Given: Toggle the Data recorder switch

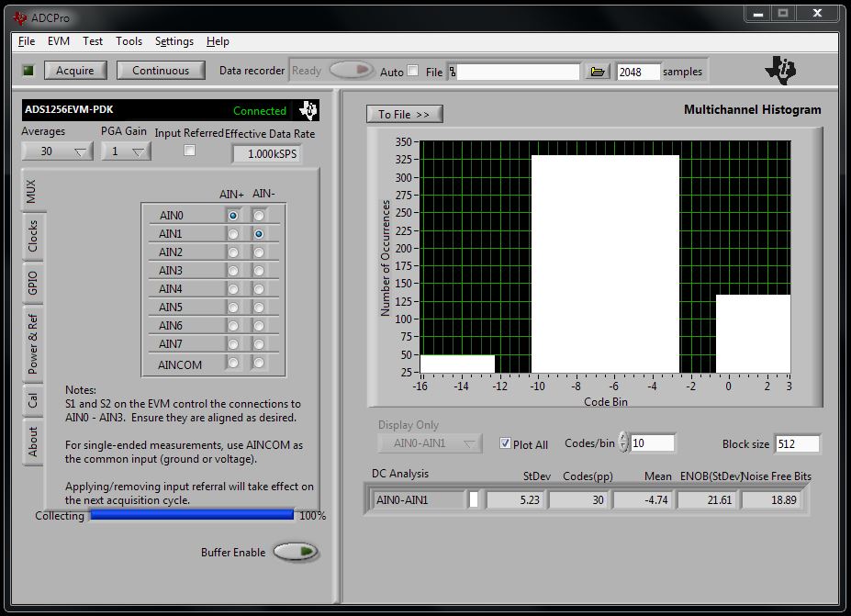Looking at the screenshot, I should pos(352,70).
